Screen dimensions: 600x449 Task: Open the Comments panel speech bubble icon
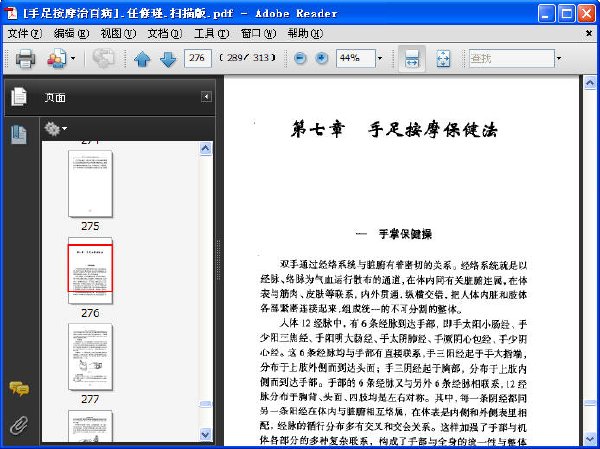point(19,389)
